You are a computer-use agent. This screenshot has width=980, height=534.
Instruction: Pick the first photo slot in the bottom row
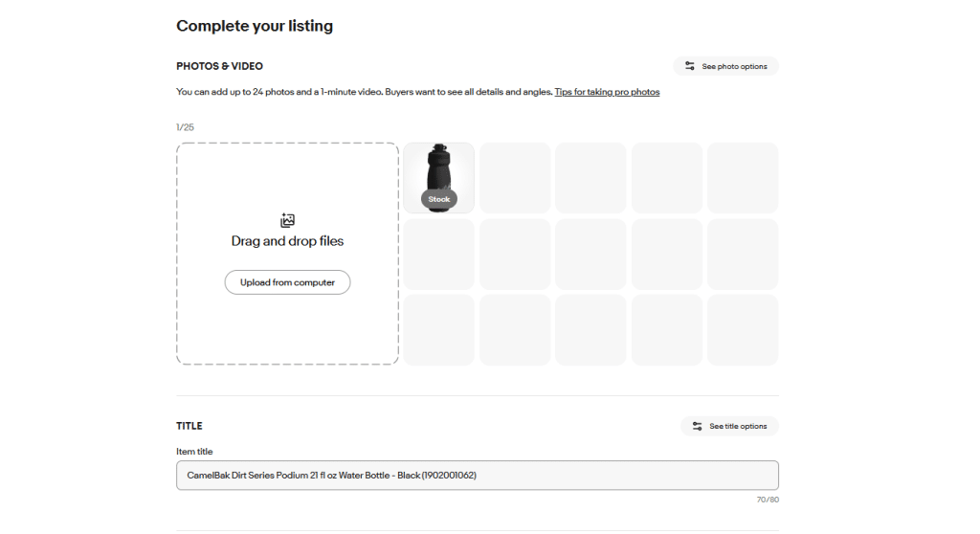pos(438,330)
